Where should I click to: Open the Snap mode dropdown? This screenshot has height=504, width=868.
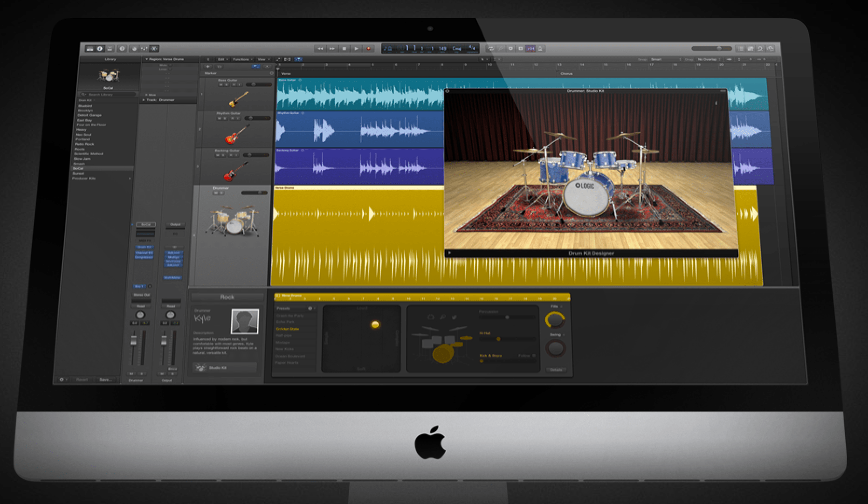[x=665, y=60]
